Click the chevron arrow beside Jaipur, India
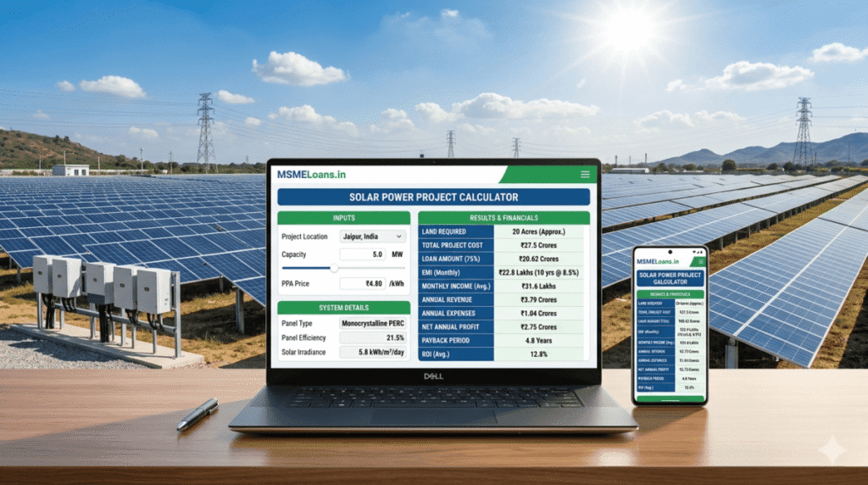Image resolution: width=868 pixels, height=485 pixels. tap(398, 237)
